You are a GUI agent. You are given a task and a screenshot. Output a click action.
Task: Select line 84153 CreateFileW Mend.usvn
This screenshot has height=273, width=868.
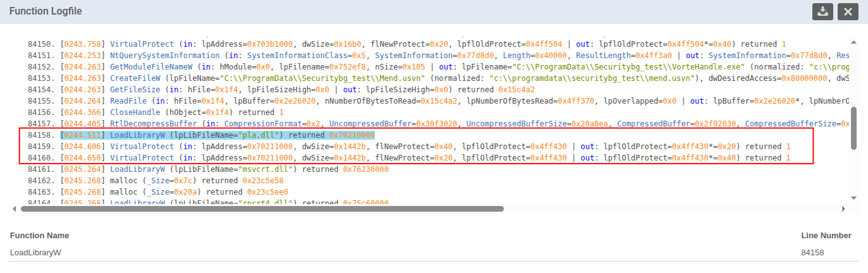(x=439, y=79)
